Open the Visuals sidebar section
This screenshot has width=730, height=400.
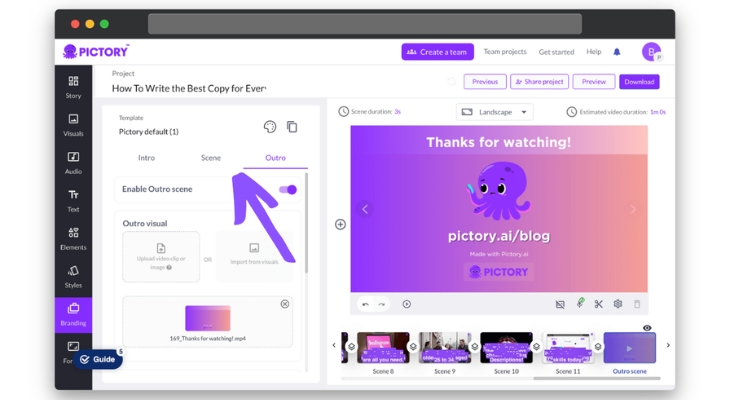click(x=73, y=124)
